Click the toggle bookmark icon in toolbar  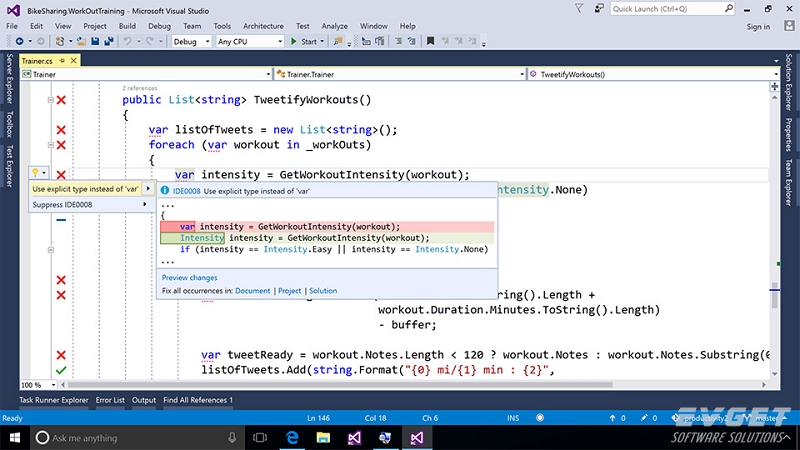click(430, 41)
